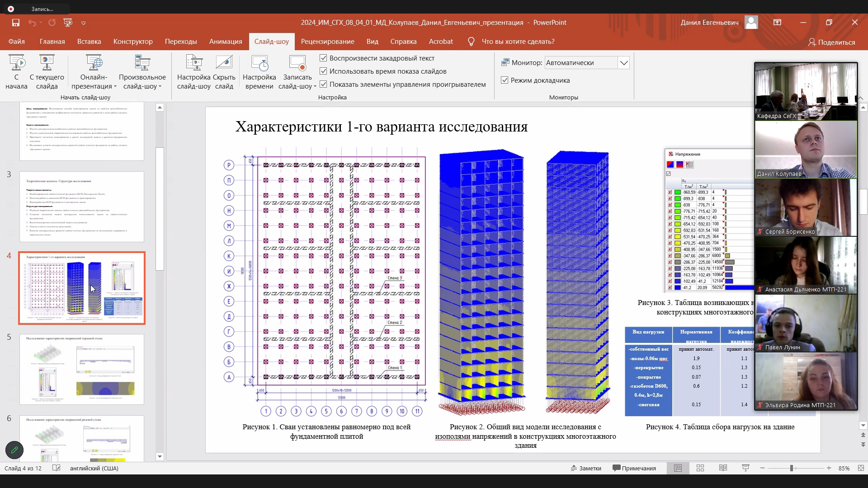Open the Файл tab
The image size is (868, 488).
coord(17,42)
